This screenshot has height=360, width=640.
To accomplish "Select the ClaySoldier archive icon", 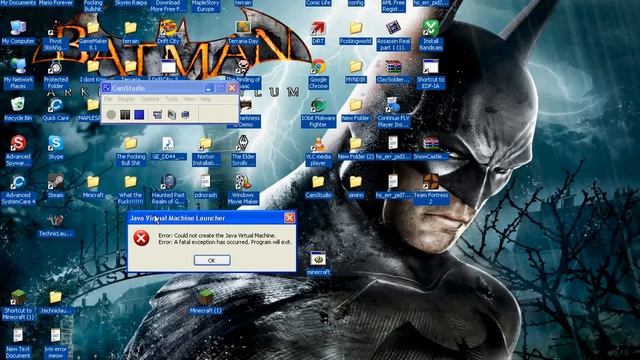I will [393, 71].
